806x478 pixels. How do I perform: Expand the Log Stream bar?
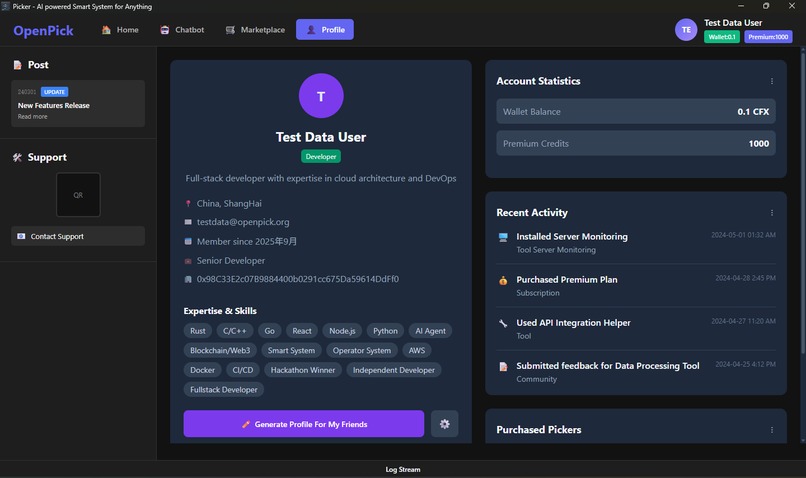coord(403,469)
